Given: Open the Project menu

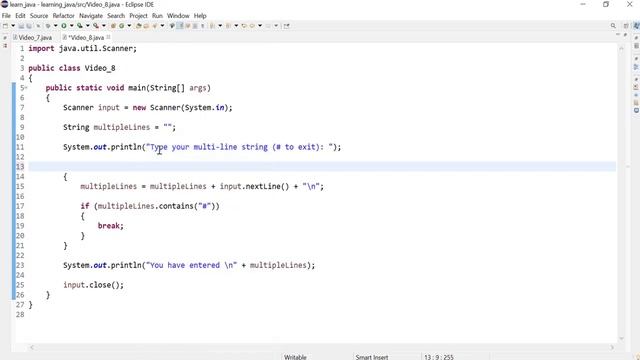Looking at the screenshot, I should [x=138, y=16].
